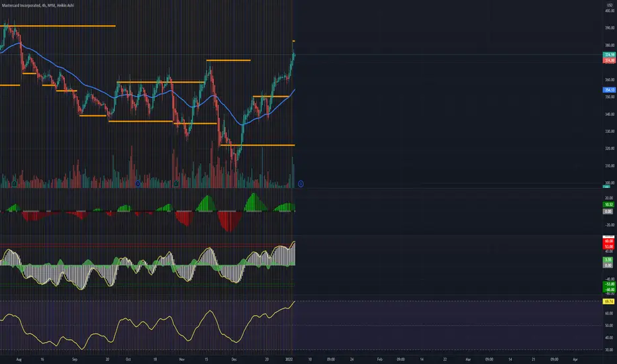This screenshot has width=617, height=364.
Task: Click the -20.00 label on histogram scale
Action: [x=609, y=225]
